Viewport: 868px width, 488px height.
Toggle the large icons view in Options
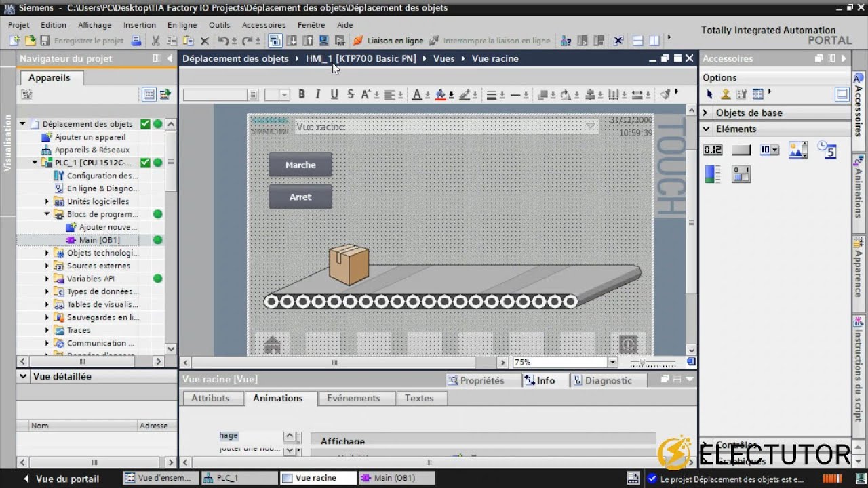point(842,94)
